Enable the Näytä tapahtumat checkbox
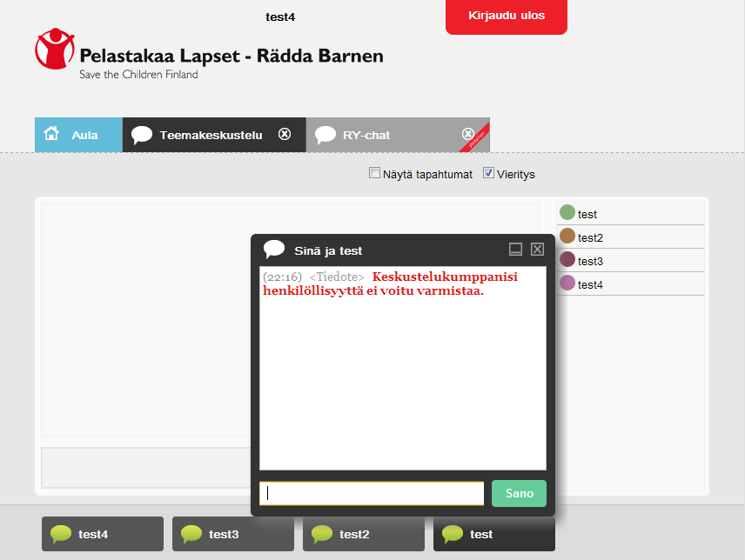 pos(374,173)
